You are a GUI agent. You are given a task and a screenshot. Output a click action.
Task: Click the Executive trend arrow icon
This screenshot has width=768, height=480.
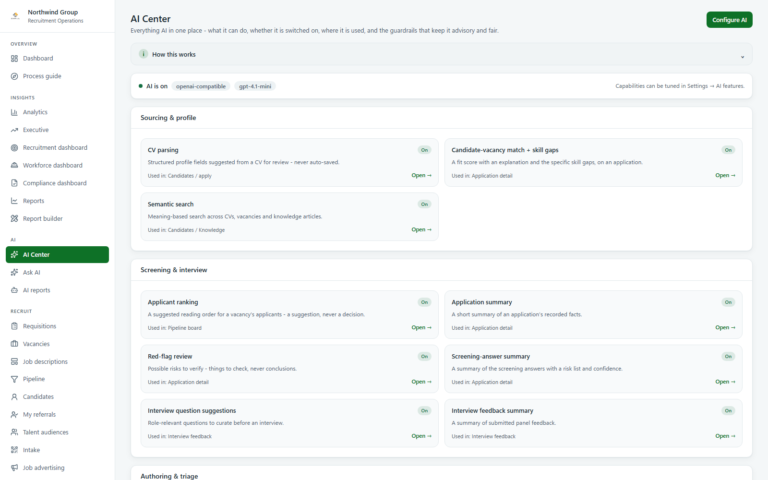[14, 130]
